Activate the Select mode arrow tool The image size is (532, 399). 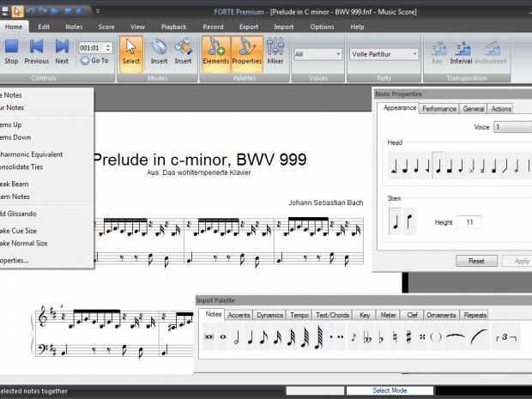coord(130,51)
